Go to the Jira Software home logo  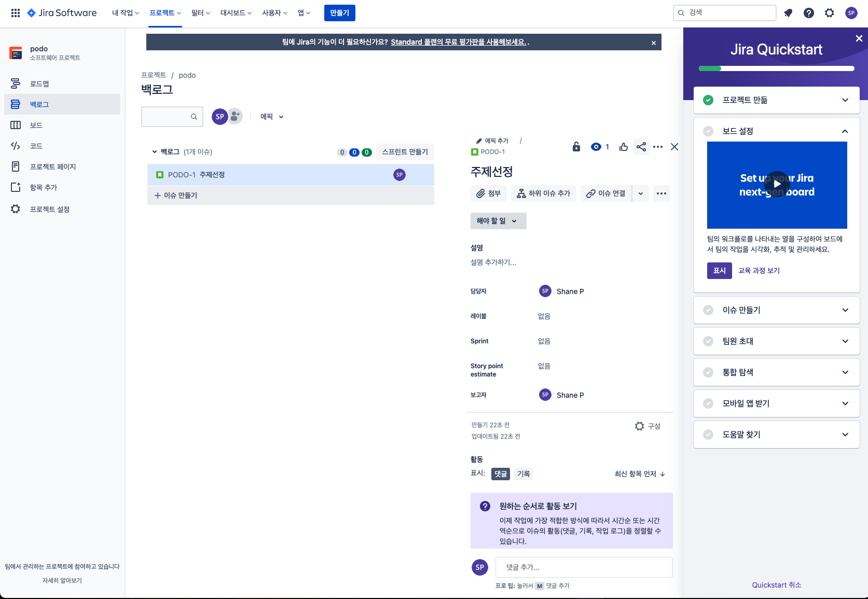click(62, 13)
